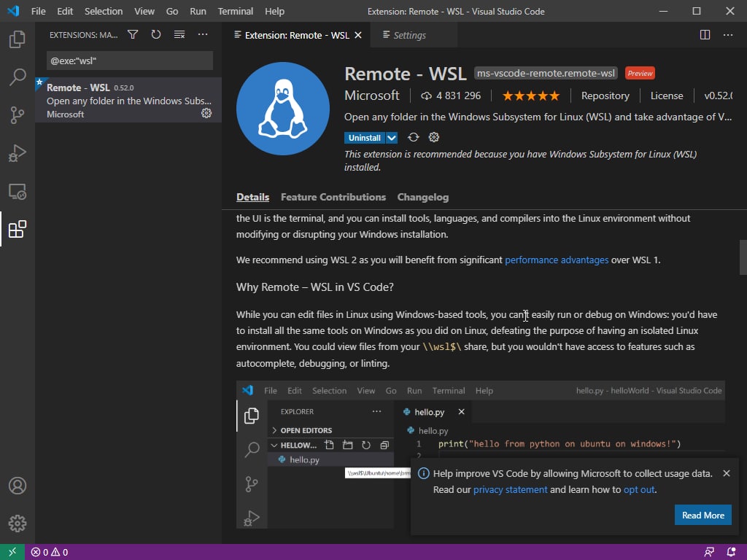Screen dimensions: 747x560
Task: Select Remote - WSL in extensions list
Action: (128, 100)
